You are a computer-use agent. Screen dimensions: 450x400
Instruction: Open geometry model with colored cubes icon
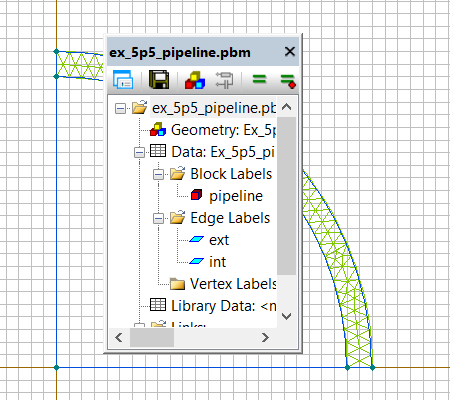(x=195, y=80)
